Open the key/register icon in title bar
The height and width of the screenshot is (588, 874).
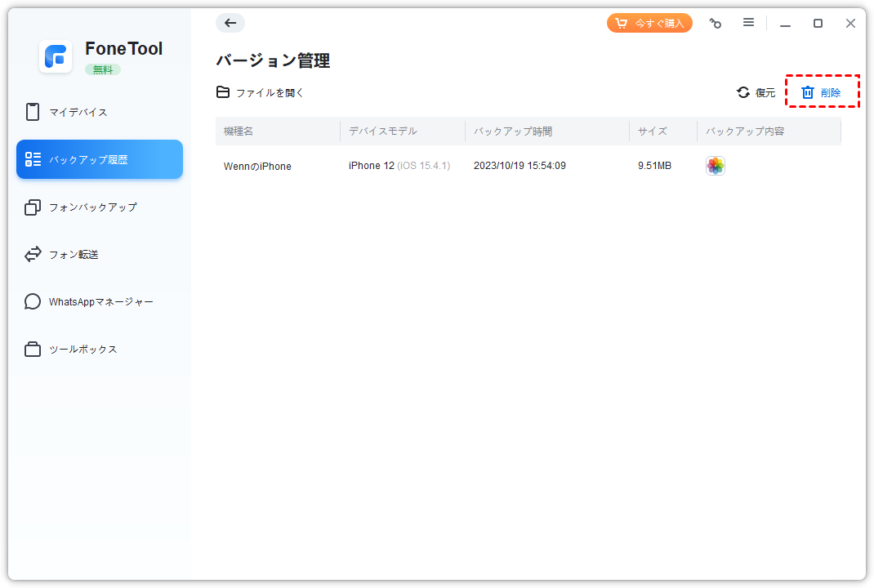click(716, 24)
